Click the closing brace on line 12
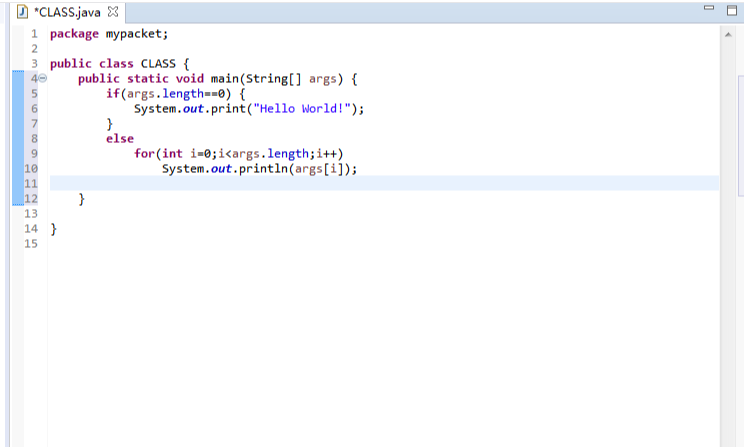Viewport: 744px width, 447px height. coord(82,199)
